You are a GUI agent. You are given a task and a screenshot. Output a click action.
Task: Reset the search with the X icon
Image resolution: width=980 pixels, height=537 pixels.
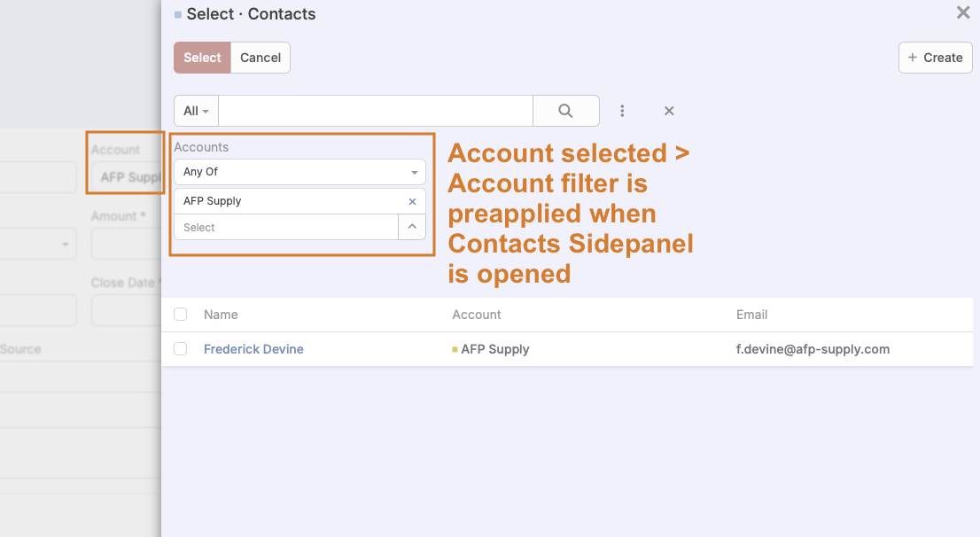point(669,111)
